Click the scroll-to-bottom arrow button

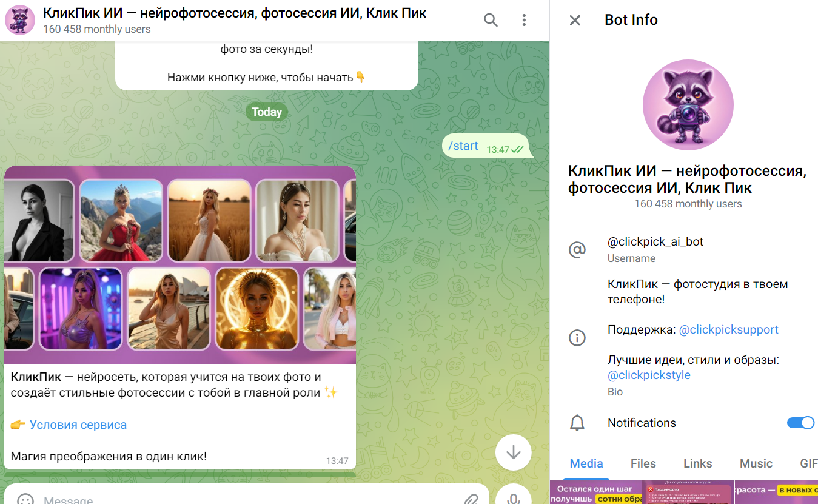[513, 452]
